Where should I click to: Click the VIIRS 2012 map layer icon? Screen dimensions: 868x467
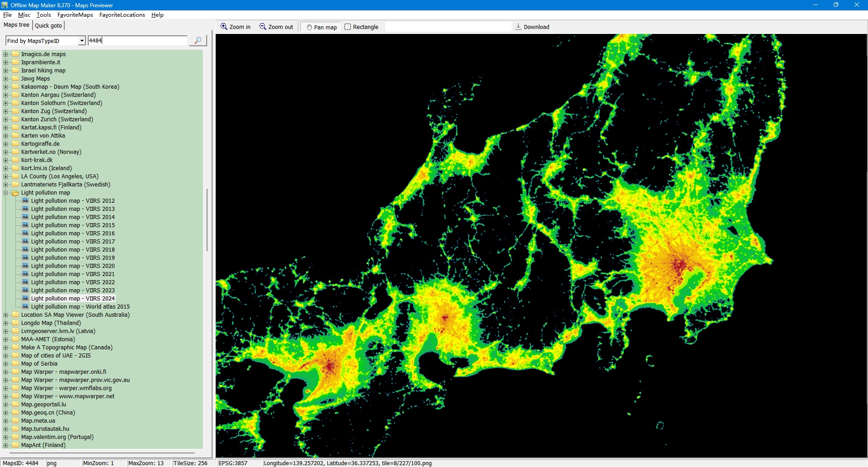(26, 201)
